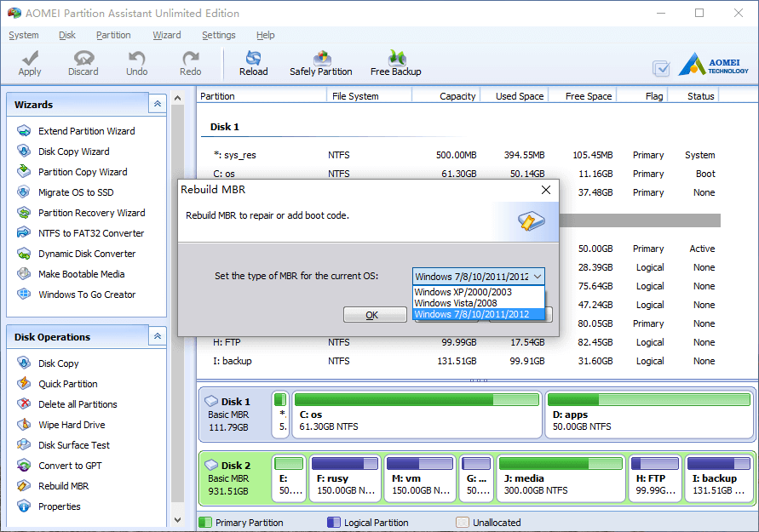Select the Disk 1 Basic MBR header block

[236, 415]
